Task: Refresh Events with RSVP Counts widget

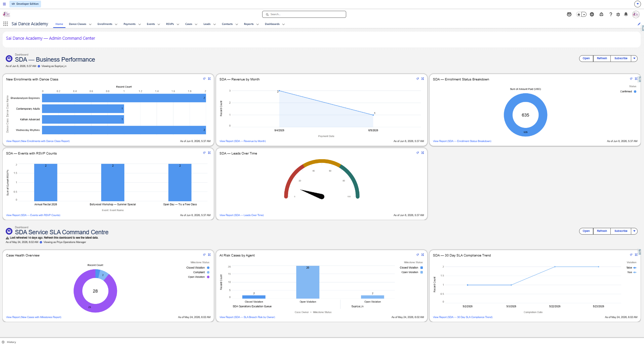Action: [x=204, y=153]
